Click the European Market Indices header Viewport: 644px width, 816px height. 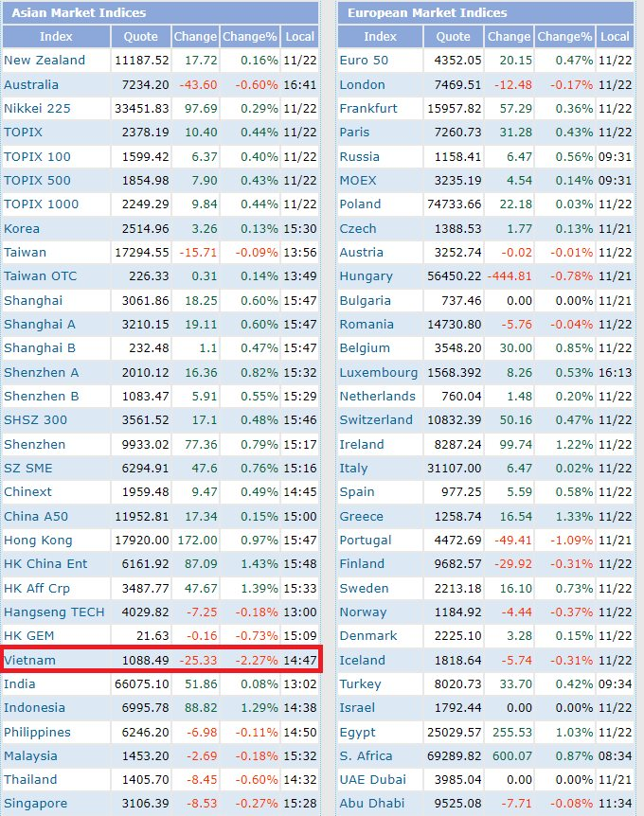point(427,12)
